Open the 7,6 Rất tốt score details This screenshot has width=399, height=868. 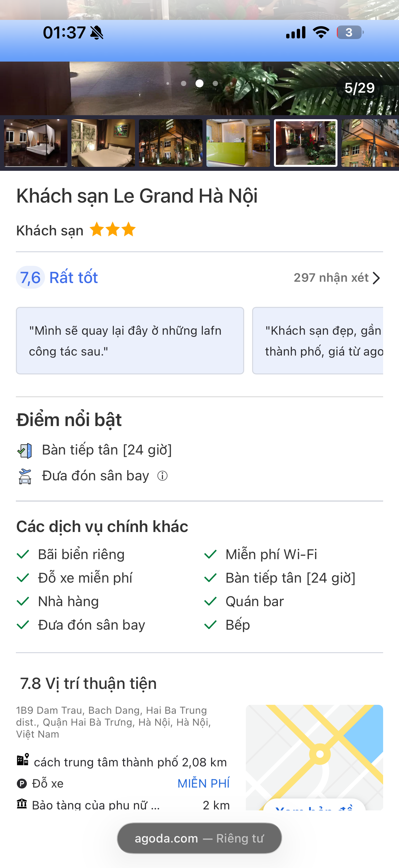[57, 278]
